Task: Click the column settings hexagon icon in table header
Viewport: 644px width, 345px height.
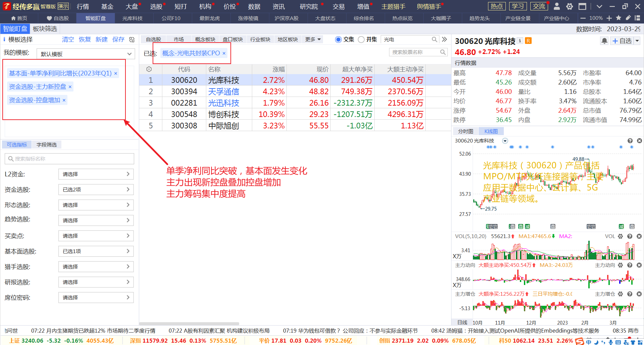Action: (x=149, y=69)
